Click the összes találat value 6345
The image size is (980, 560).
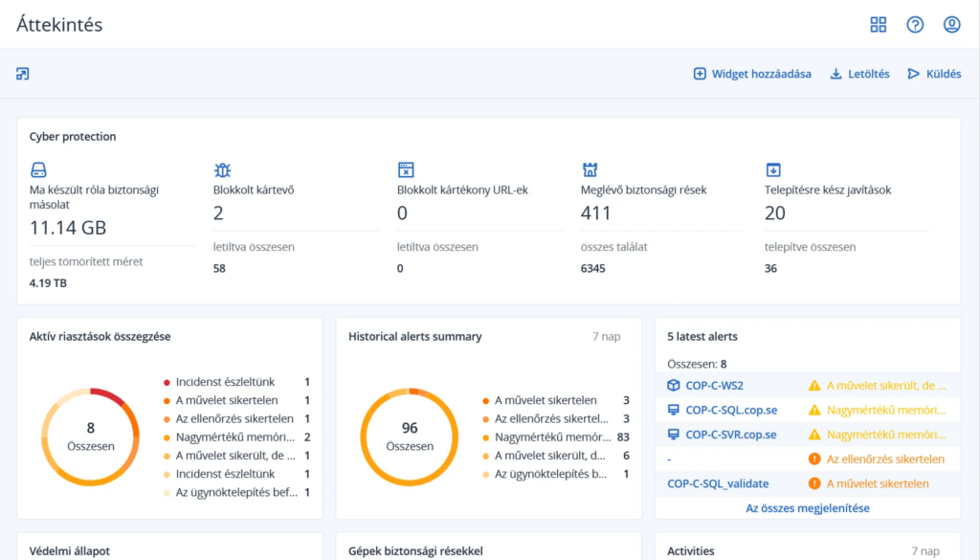click(x=592, y=269)
